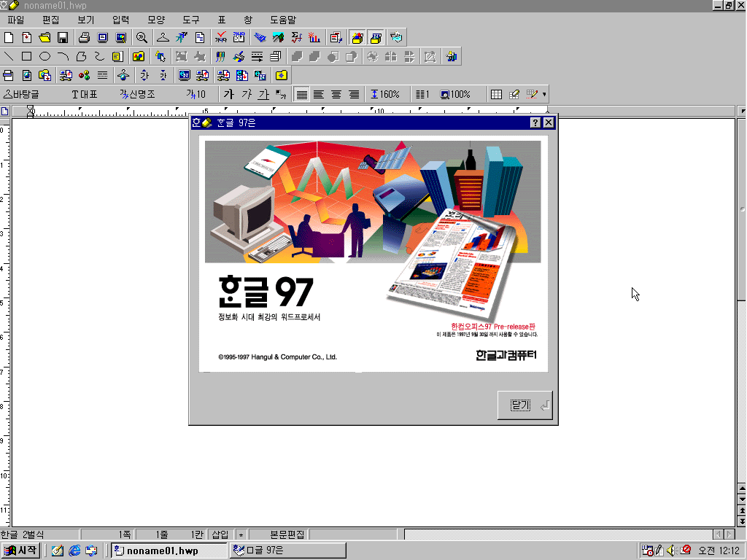Select the polygon drawing tool
747x560 pixels.
[x=81, y=57]
